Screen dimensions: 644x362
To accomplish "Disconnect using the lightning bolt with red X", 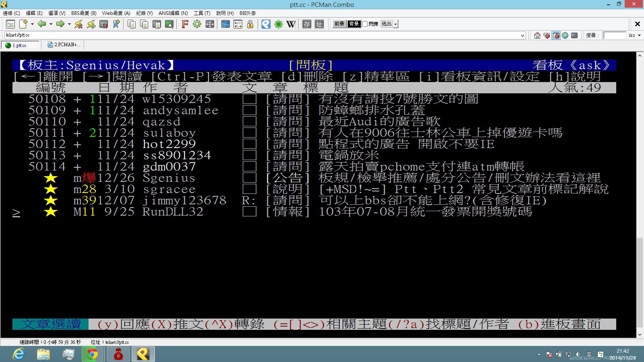I will (78, 24).
